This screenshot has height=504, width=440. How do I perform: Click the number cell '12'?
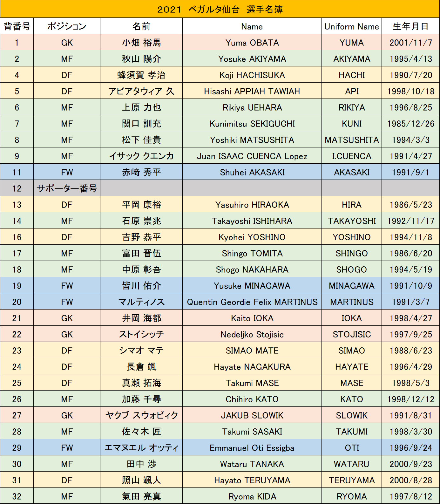17,188
